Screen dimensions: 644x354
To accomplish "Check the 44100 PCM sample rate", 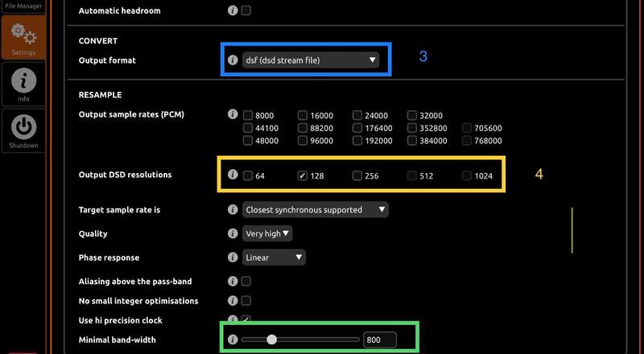I will pos(248,128).
